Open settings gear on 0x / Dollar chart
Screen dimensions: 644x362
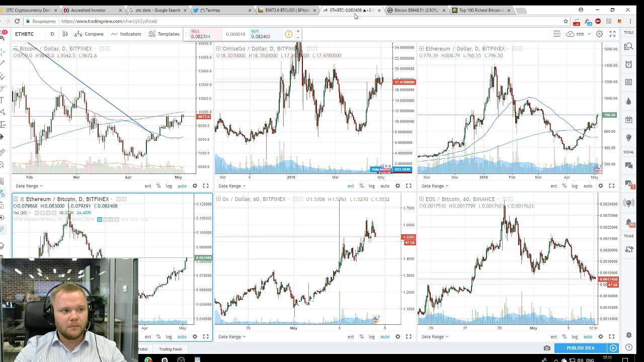[x=397, y=337]
